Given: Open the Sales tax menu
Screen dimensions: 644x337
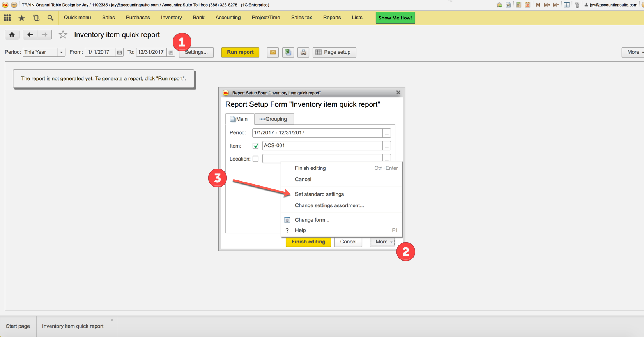Looking at the screenshot, I should pos(302,18).
